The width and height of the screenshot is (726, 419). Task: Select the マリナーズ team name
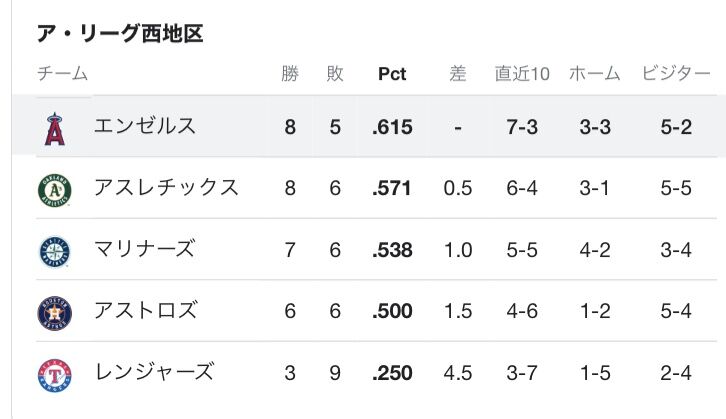145,250
